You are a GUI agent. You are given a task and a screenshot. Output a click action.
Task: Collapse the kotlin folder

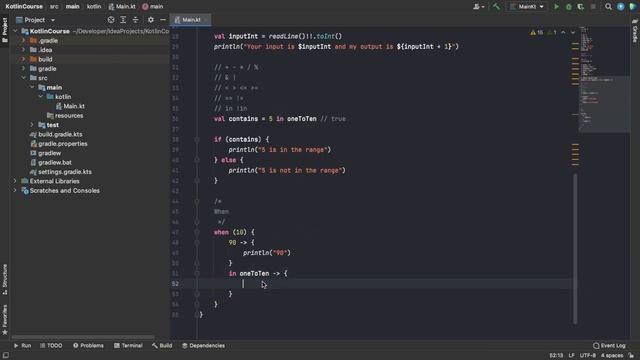pyautogui.click(x=40, y=97)
